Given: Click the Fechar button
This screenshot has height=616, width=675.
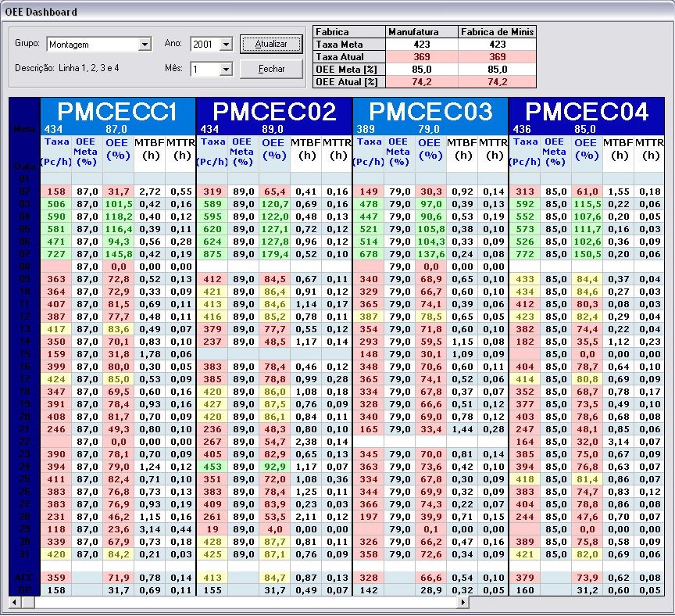Looking at the screenshot, I should (x=271, y=69).
